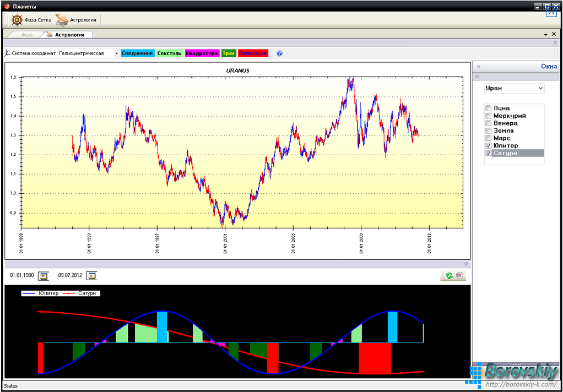This screenshot has height=392, width=563.
Task: Click the Status text in status bar
Action: (10, 386)
